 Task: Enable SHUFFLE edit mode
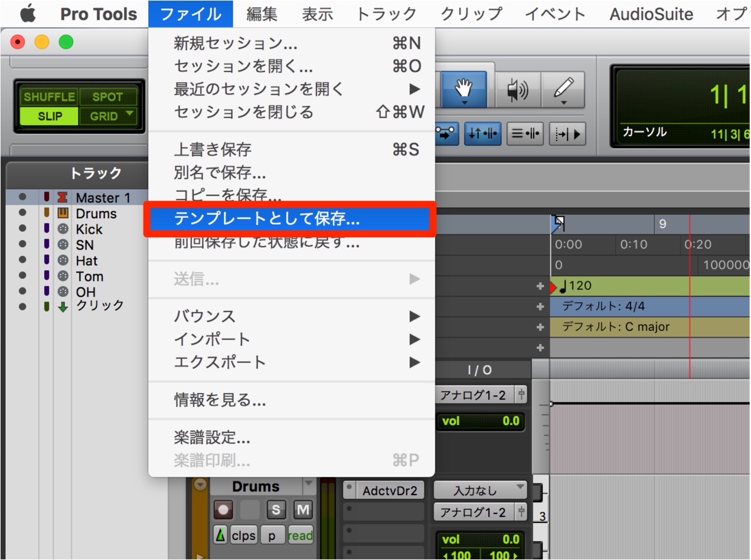point(50,97)
